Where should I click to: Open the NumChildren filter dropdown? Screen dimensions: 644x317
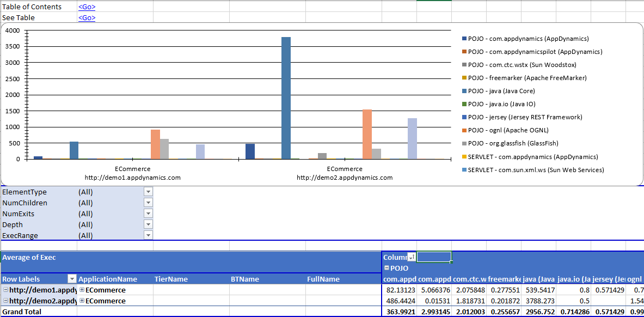[x=148, y=203]
